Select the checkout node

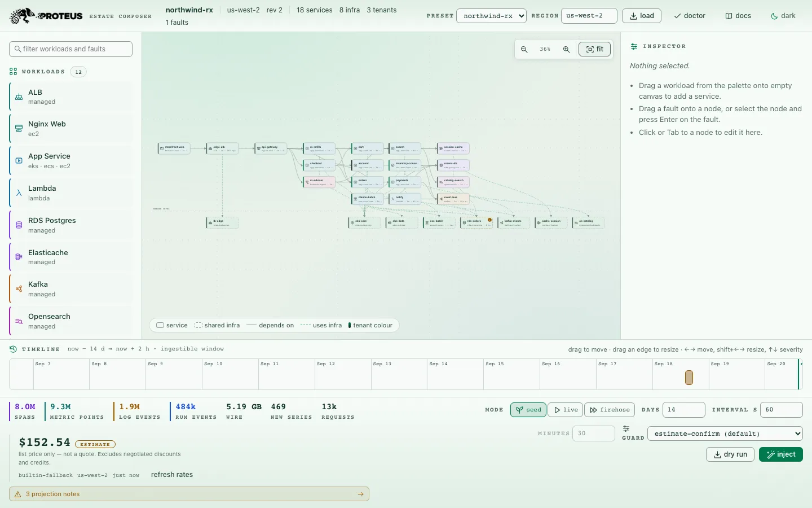tap(319, 165)
